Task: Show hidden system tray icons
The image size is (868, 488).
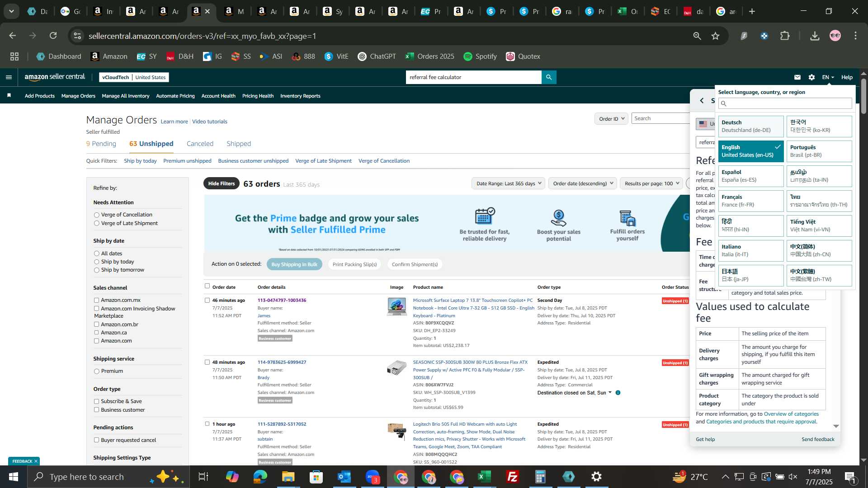Action: pyautogui.click(x=725, y=477)
